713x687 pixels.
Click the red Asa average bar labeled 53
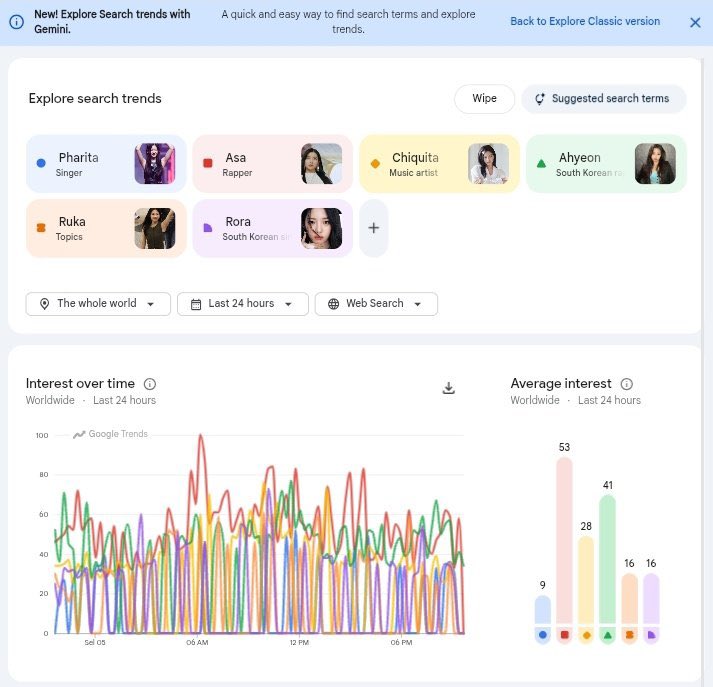tap(564, 540)
